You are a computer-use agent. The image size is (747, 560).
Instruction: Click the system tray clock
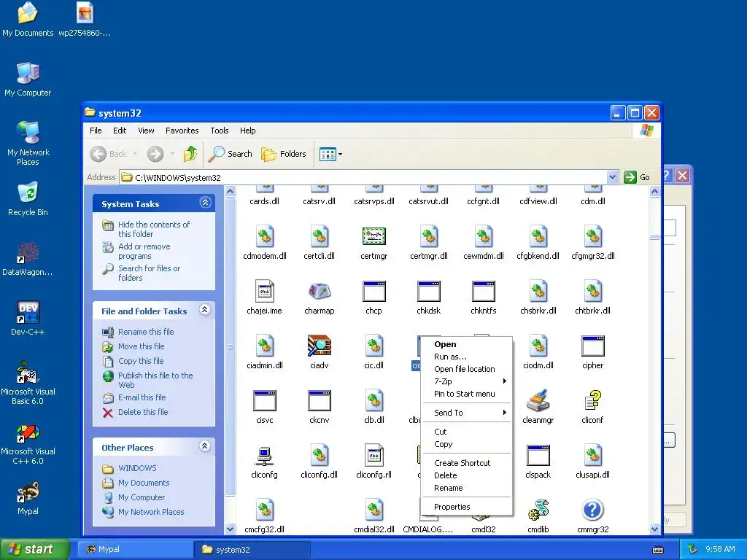[720, 549]
